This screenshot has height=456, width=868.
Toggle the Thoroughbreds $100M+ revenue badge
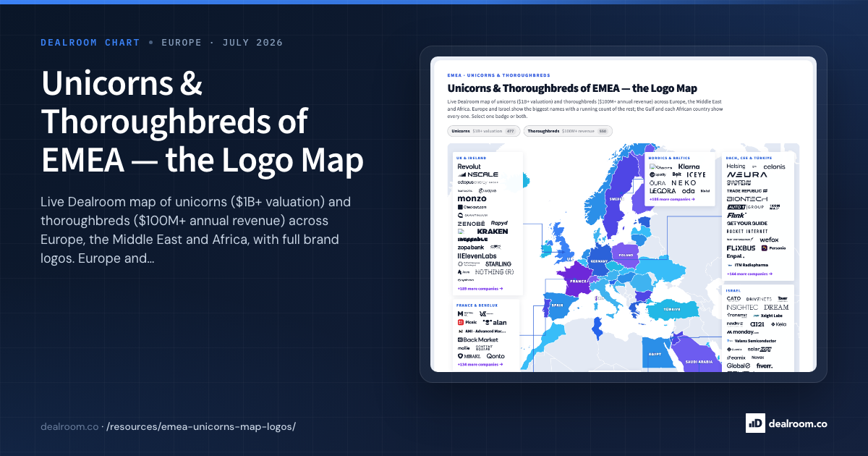tap(568, 131)
